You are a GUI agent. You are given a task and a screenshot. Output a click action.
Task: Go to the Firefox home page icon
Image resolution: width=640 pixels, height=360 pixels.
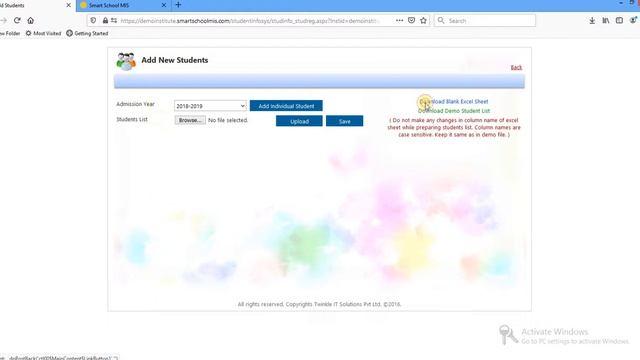coord(31,20)
